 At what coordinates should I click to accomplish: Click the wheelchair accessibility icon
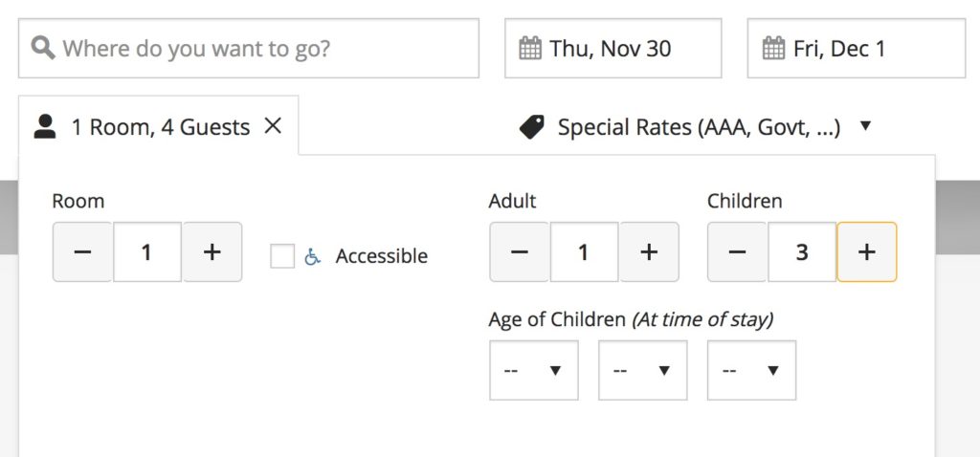[x=312, y=256]
